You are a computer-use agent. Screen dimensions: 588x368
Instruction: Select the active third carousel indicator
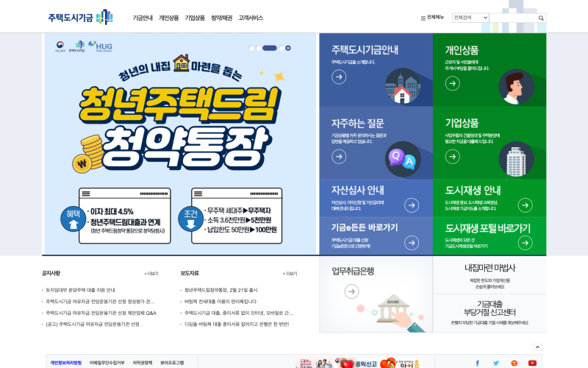pyautogui.click(x=269, y=48)
